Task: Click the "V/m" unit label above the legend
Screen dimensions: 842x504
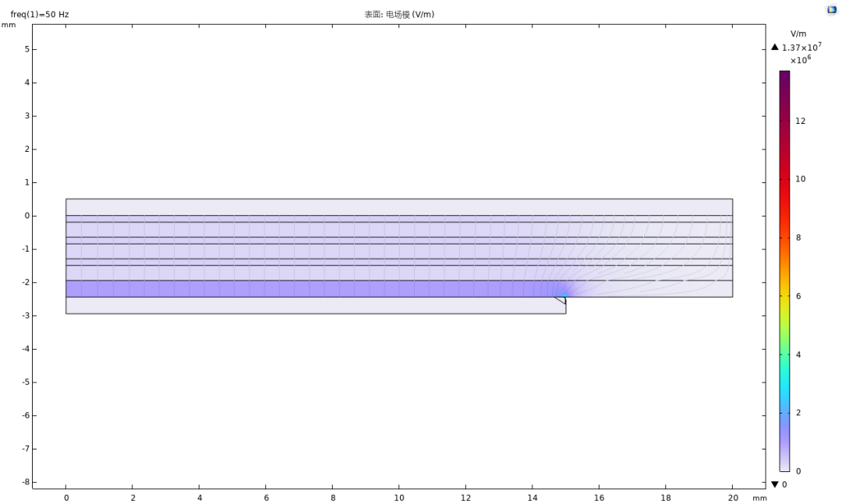Action: click(798, 33)
